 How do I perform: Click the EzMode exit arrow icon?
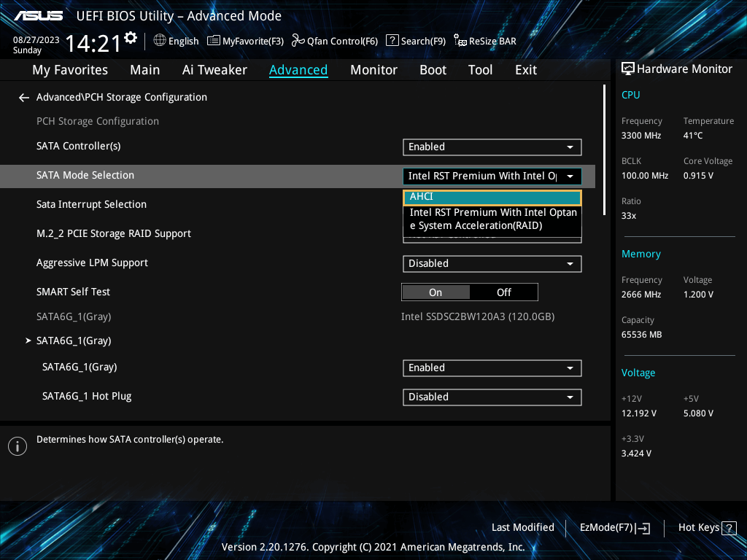tap(643, 528)
